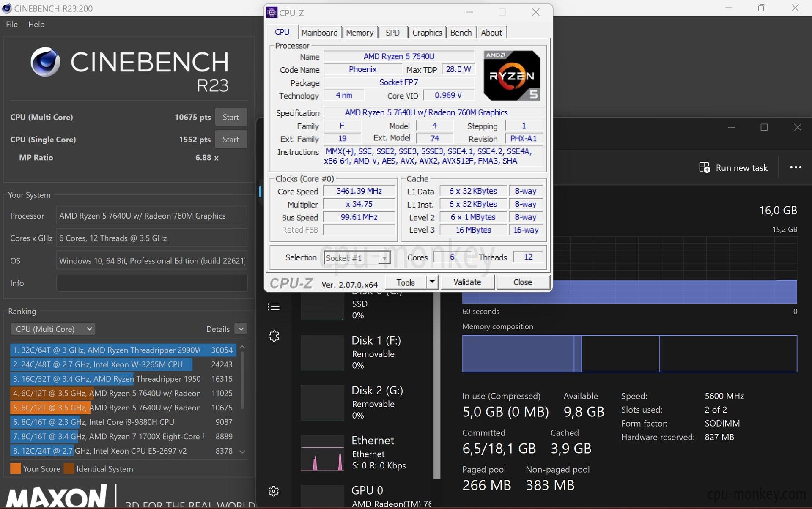
Task: Select Ryzen 7 1700X ranking row
Action: click(x=123, y=436)
